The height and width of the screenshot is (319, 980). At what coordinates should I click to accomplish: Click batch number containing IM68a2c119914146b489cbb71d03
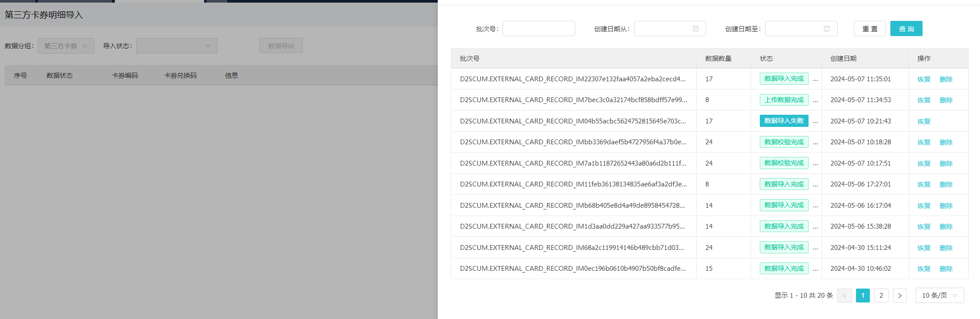click(572, 247)
